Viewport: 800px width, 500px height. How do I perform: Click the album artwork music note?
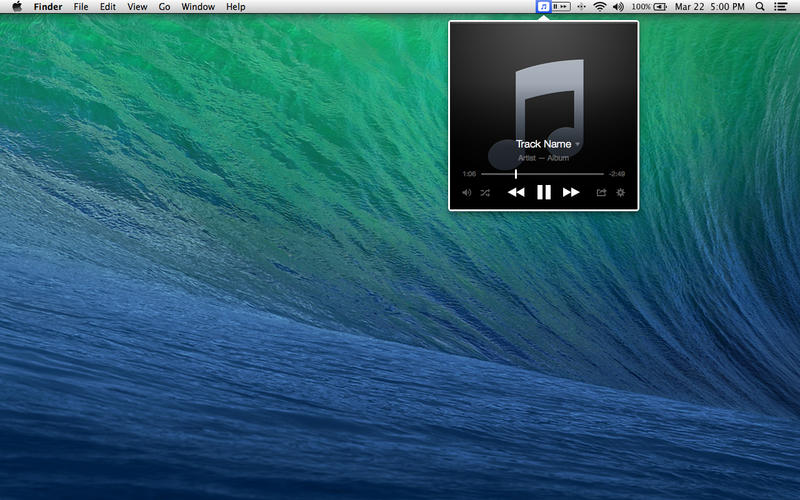click(x=537, y=113)
